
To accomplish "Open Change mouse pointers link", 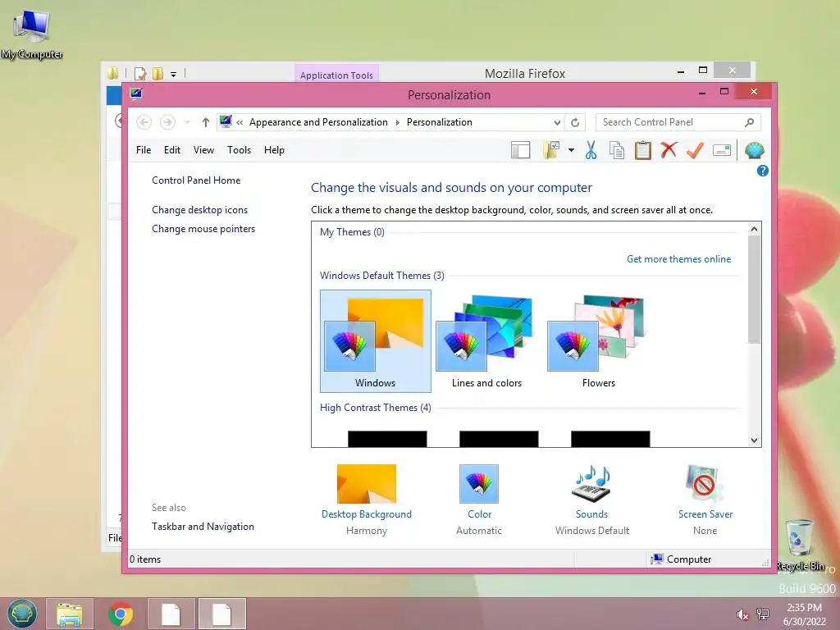I will coord(203,229).
